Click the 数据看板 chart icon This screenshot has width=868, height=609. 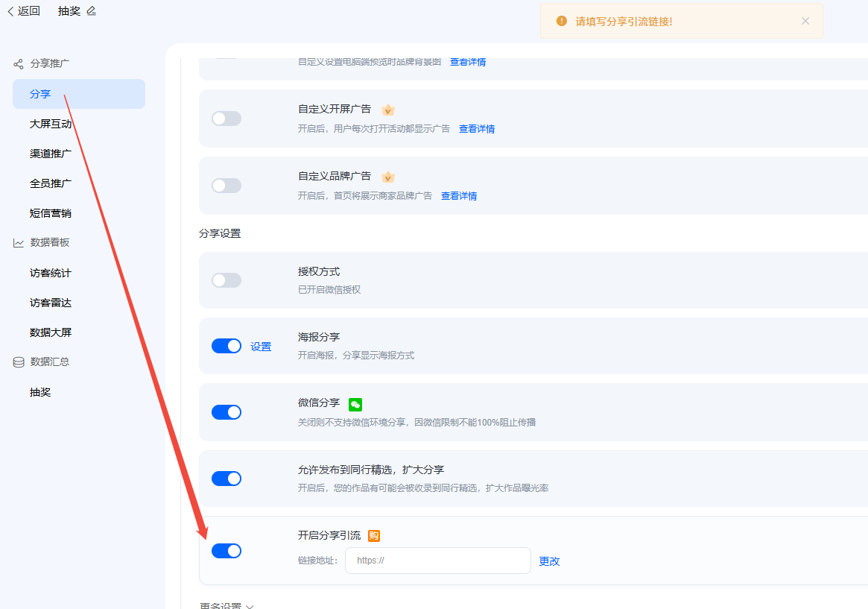[19, 243]
